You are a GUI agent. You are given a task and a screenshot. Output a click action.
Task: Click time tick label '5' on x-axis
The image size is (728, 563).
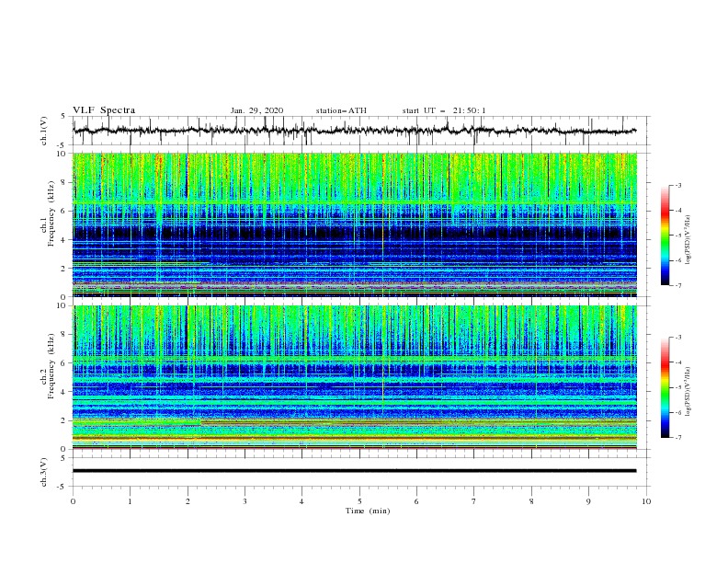359,501
